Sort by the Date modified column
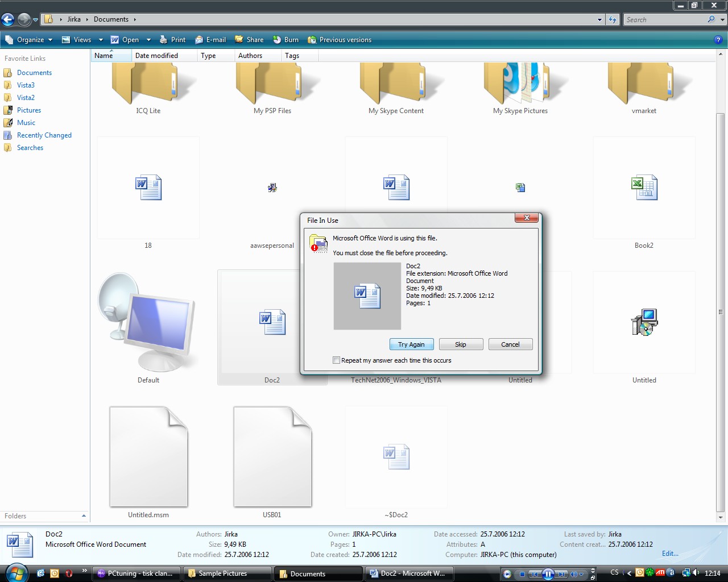Viewport: 728px width, 582px height. pyautogui.click(x=164, y=56)
